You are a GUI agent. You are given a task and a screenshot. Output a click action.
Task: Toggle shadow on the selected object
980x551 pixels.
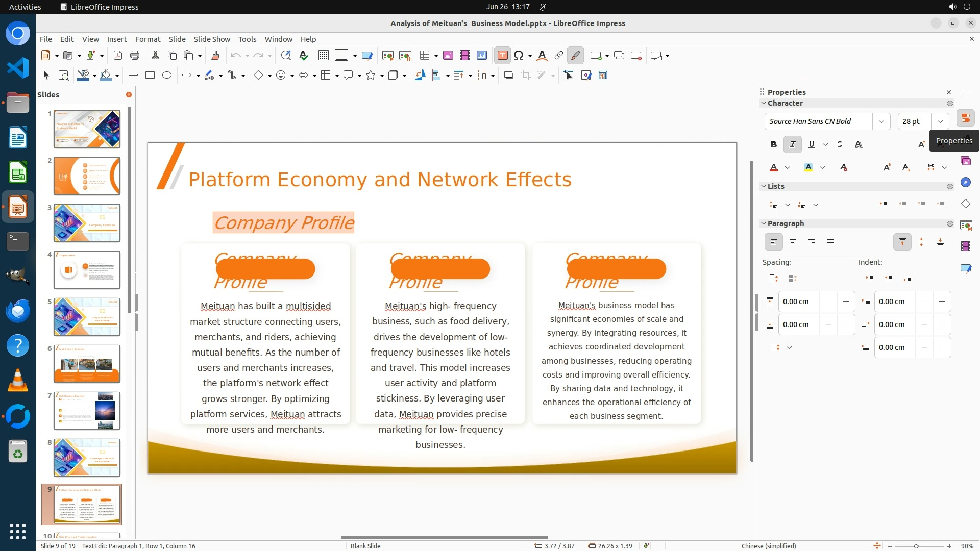508,76
